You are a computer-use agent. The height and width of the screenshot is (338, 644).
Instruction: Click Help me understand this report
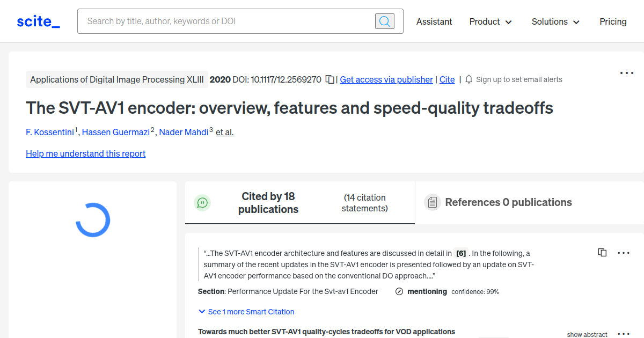[x=85, y=153]
